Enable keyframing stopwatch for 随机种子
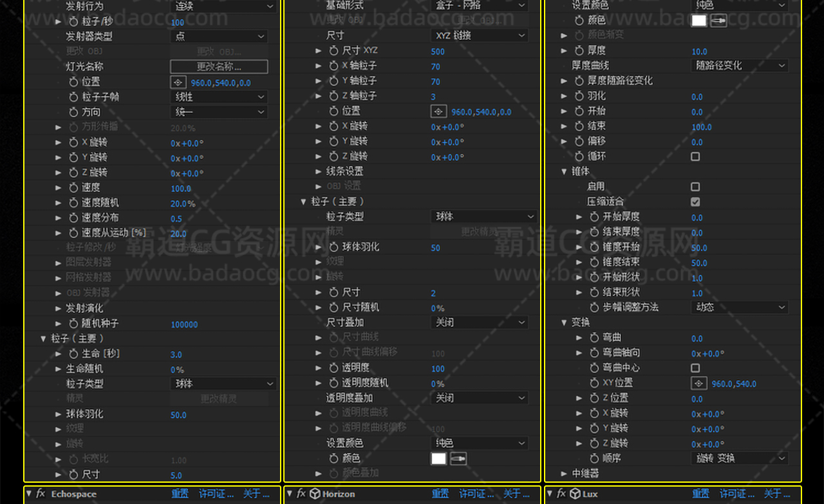The image size is (824, 504). pos(73,324)
